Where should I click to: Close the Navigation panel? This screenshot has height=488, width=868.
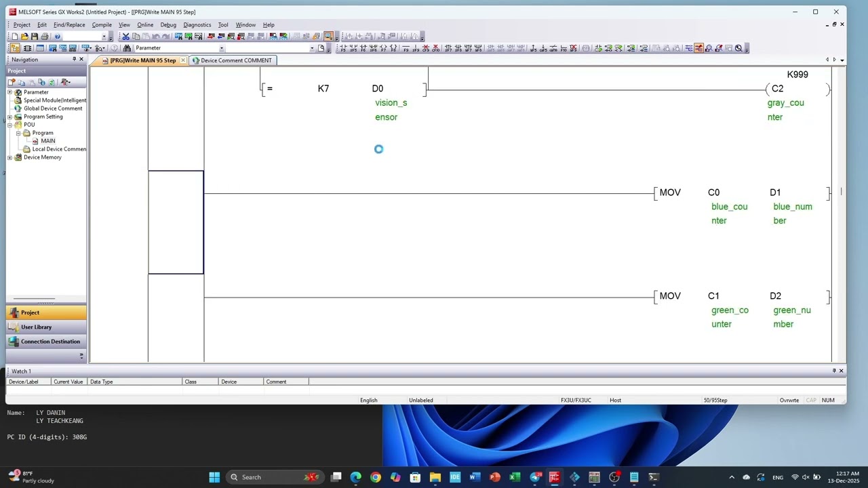(81, 60)
